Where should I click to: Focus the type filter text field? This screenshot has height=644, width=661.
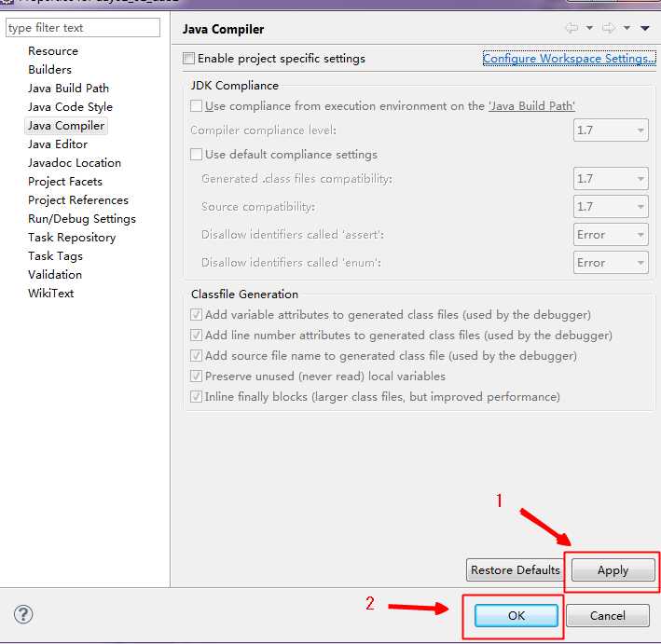(x=83, y=28)
